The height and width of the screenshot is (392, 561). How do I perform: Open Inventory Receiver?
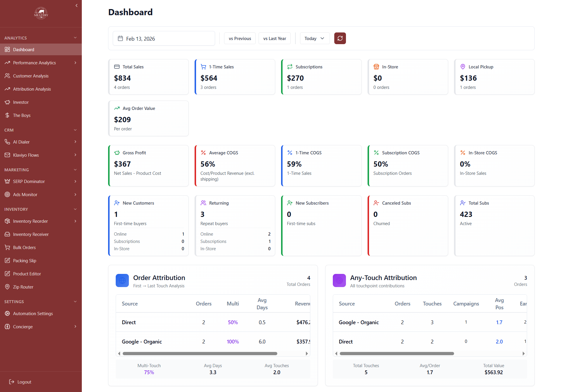(31, 234)
